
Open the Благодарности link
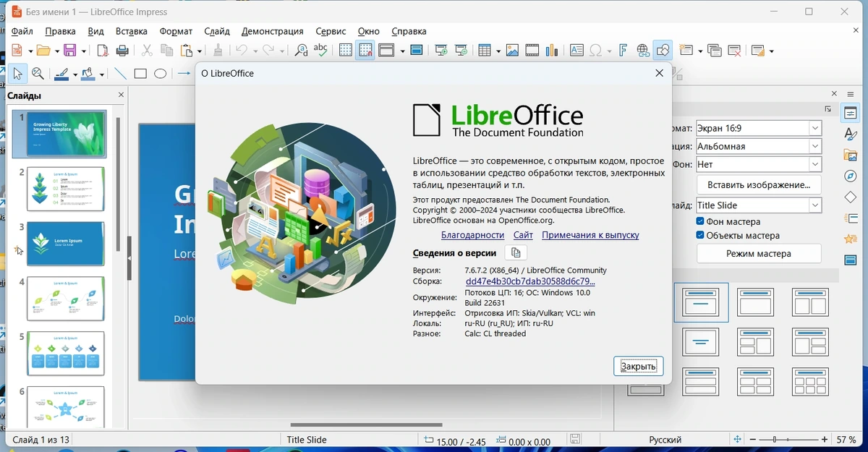[x=472, y=235]
